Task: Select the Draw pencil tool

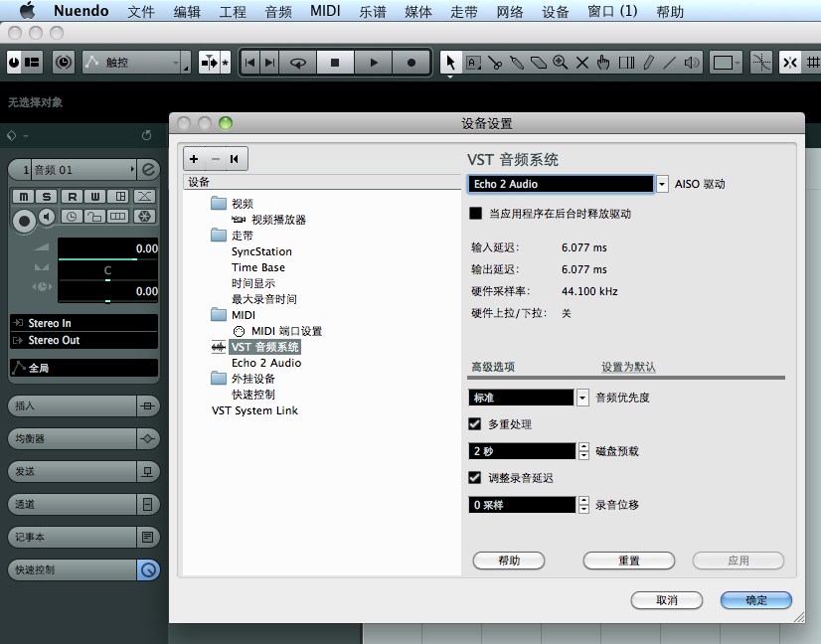Action: tap(649, 63)
